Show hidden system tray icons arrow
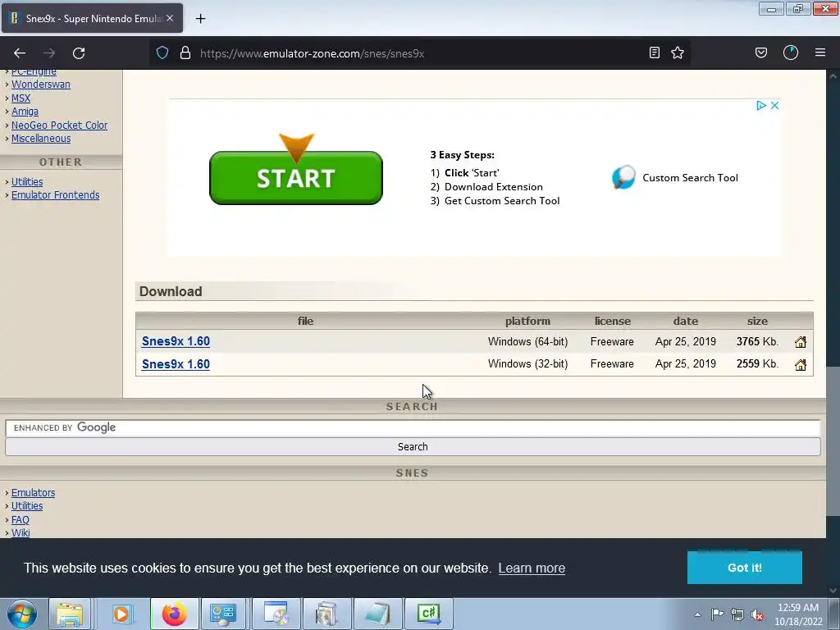 click(x=697, y=614)
